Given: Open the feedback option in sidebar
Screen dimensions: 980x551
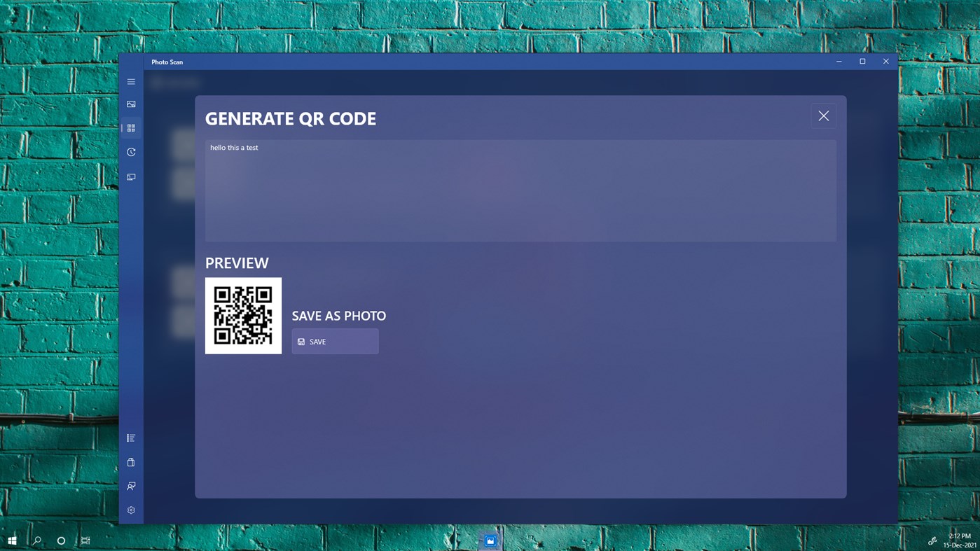Looking at the screenshot, I should (131, 486).
